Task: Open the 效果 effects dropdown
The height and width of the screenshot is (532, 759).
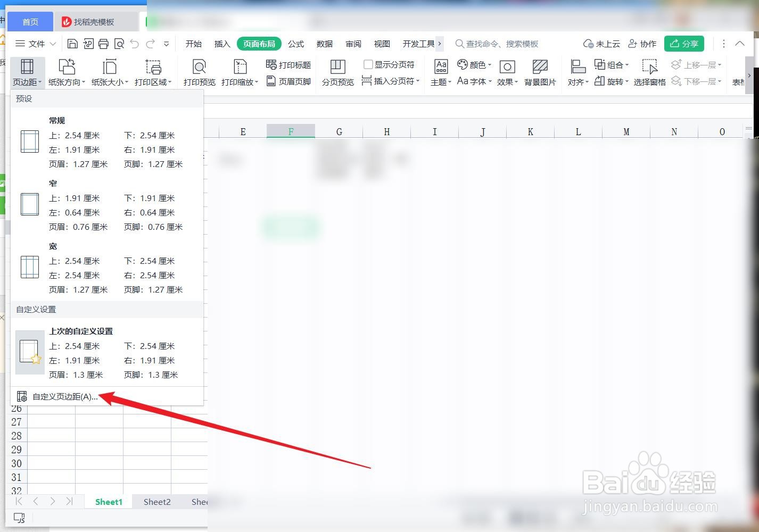Action: tap(507, 72)
